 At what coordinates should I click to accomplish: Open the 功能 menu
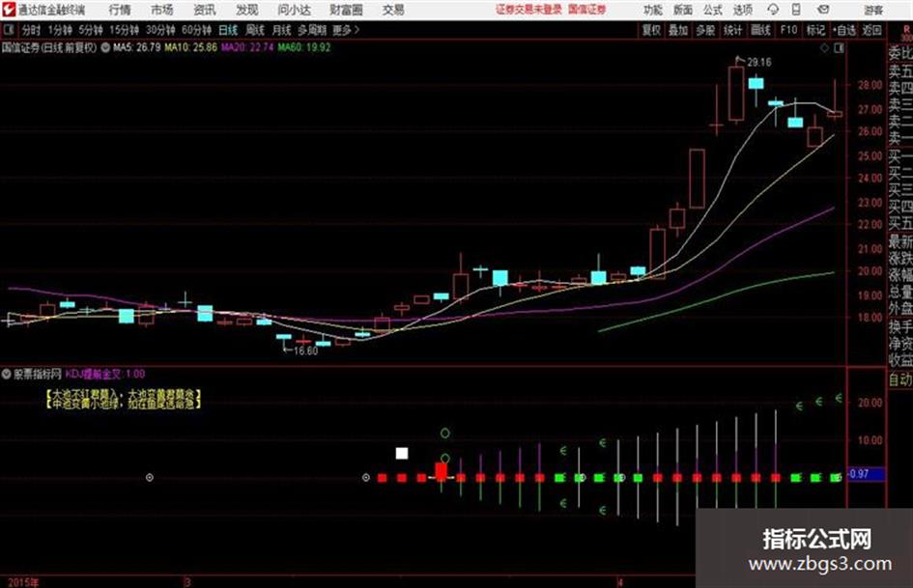[653, 10]
